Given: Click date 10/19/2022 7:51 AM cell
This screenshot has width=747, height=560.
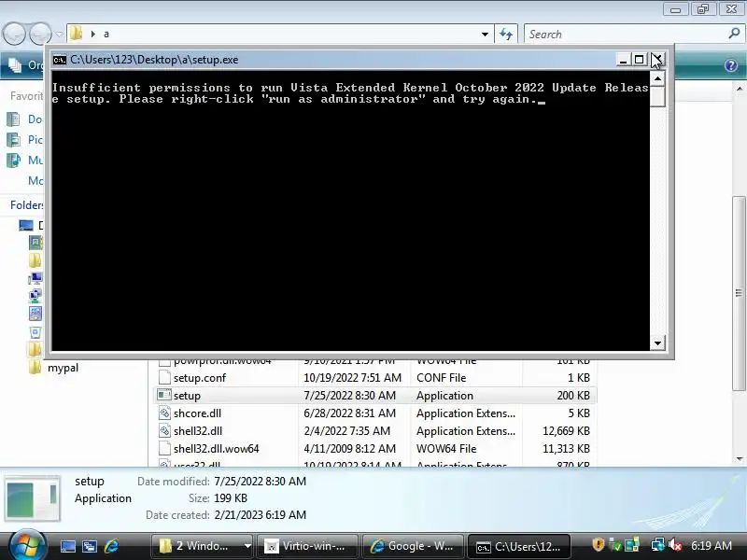Looking at the screenshot, I should point(353,378).
